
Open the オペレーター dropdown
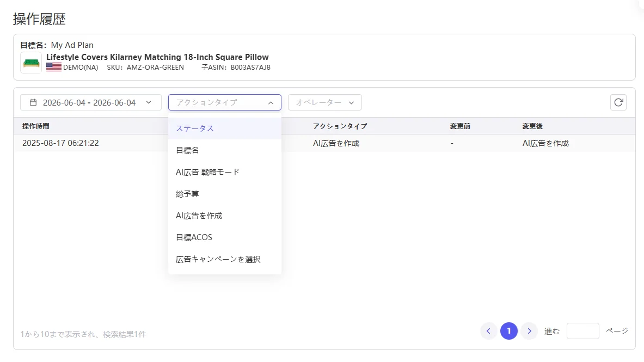click(325, 102)
